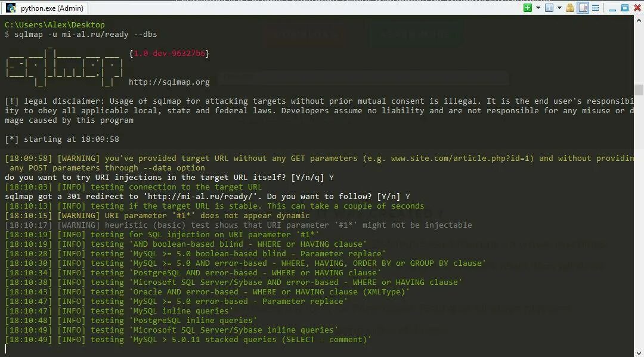Click 'heuristic (basic) test' warning line

click(238, 225)
